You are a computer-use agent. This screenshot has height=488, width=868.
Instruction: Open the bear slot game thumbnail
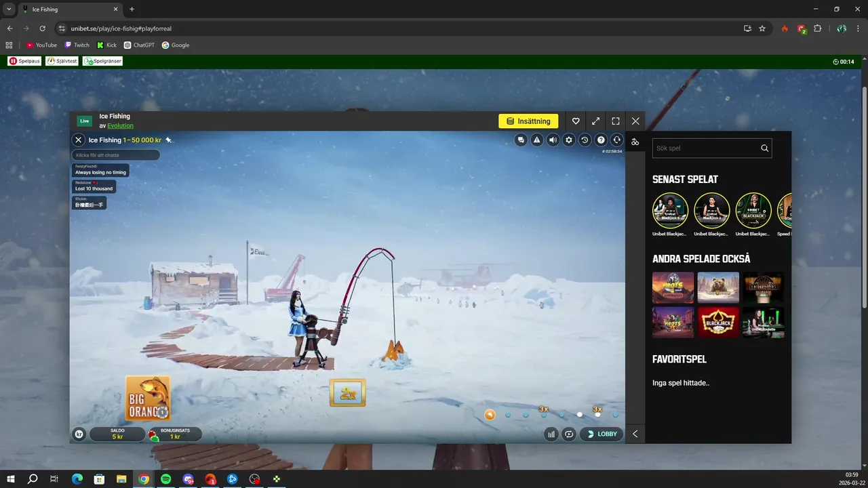pyautogui.click(x=718, y=287)
